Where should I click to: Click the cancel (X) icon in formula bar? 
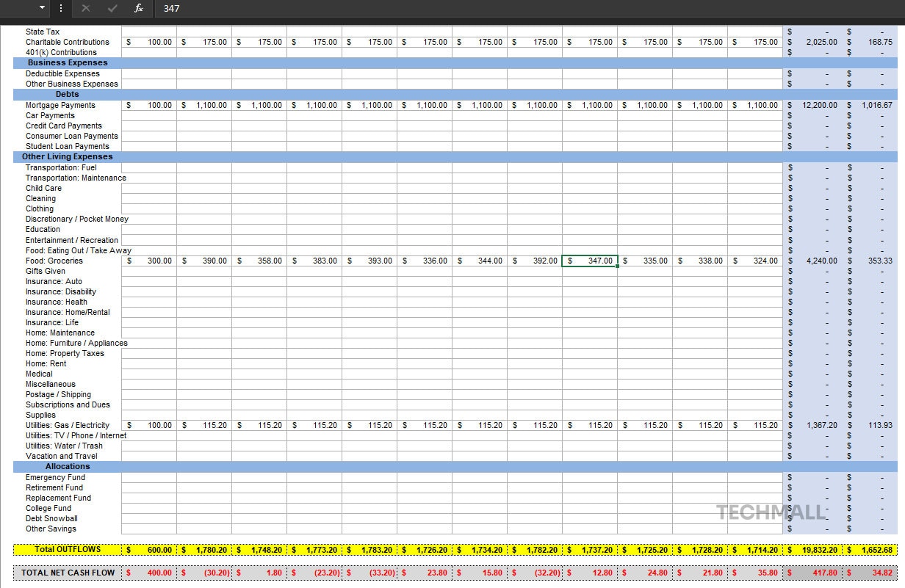pos(86,8)
